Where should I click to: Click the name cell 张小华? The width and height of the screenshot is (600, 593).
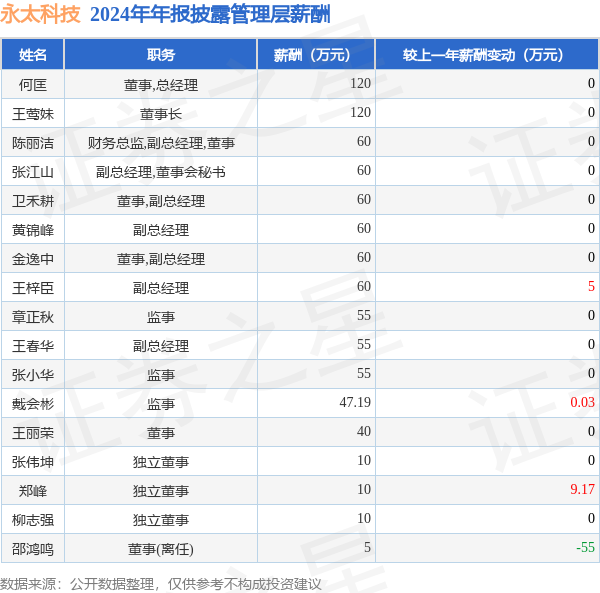point(33,375)
